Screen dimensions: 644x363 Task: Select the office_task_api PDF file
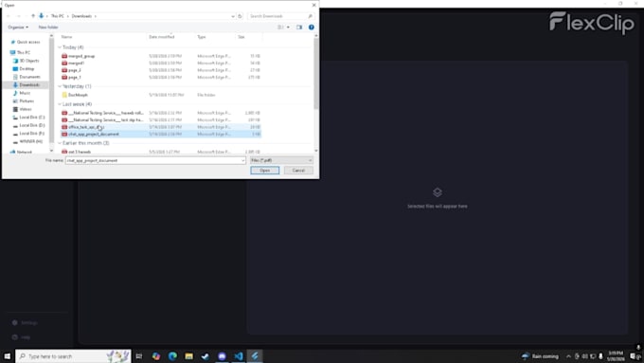click(161, 127)
